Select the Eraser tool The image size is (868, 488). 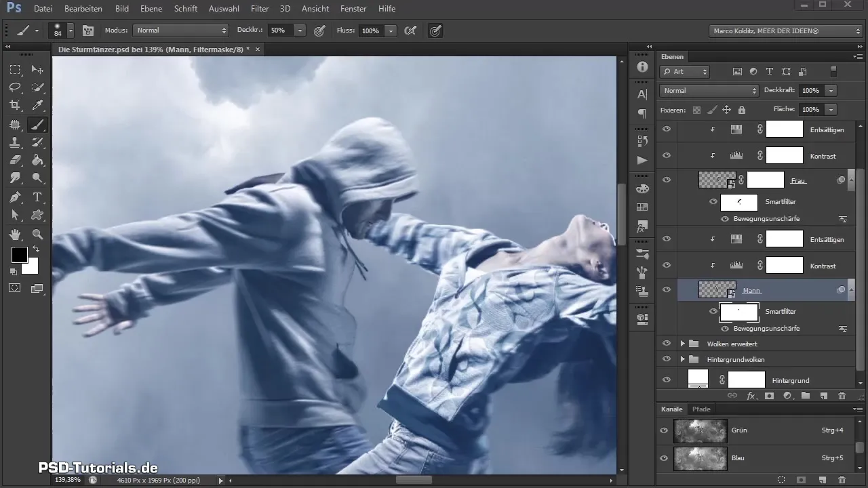click(15, 161)
